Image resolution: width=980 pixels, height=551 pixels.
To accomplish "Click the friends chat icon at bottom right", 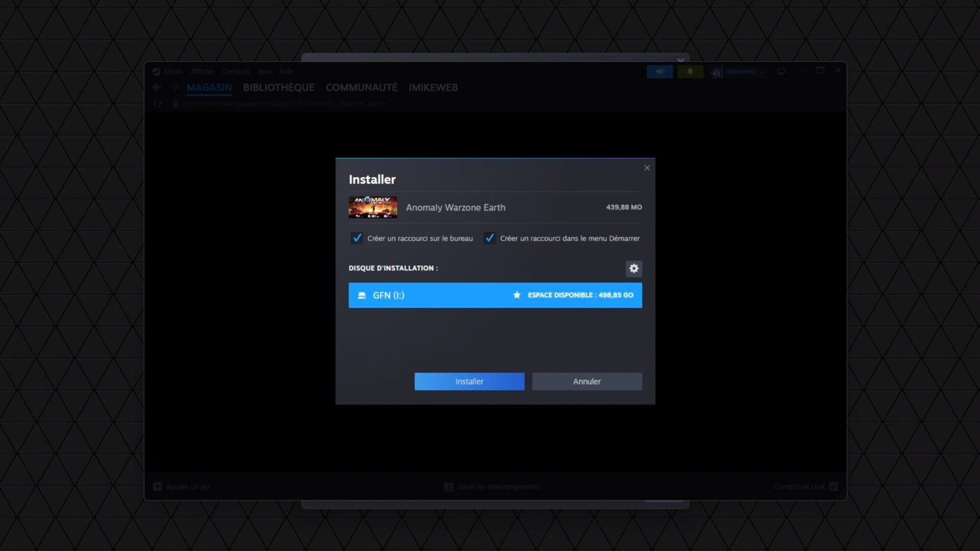I will [x=834, y=486].
